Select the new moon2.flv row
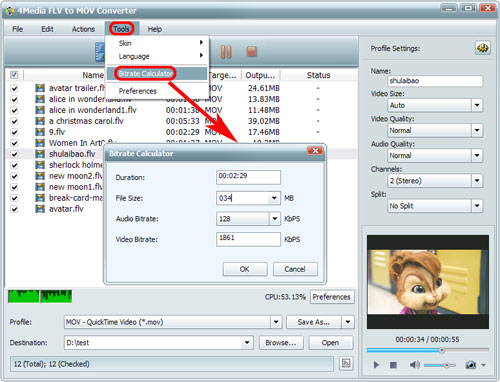 point(76,176)
